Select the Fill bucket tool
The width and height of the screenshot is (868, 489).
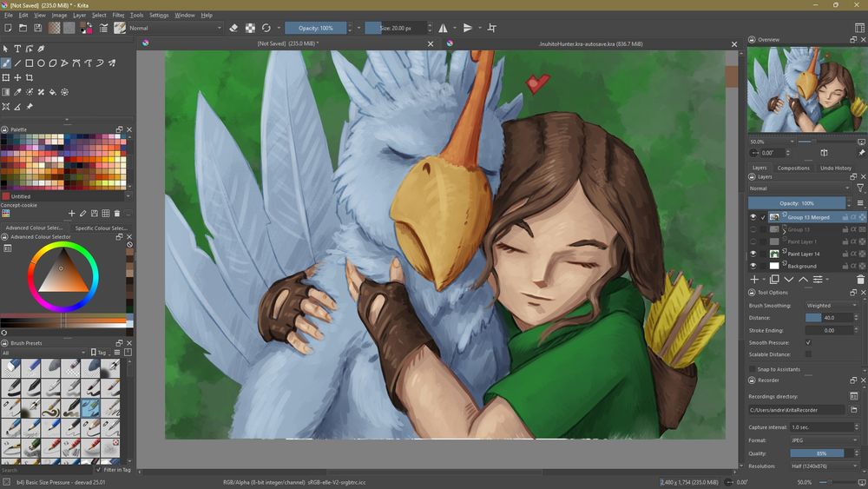point(53,92)
